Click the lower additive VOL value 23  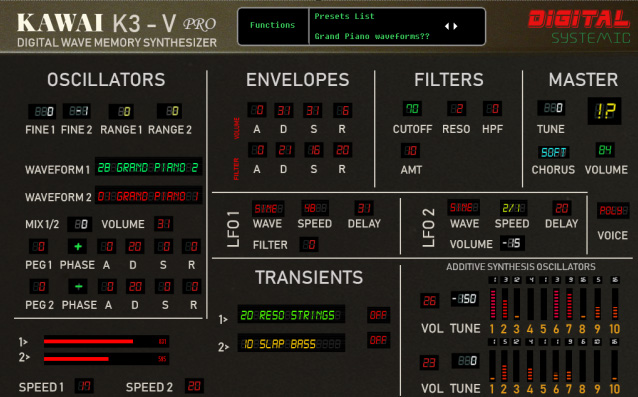pyautogui.click(x=429, y=362)
